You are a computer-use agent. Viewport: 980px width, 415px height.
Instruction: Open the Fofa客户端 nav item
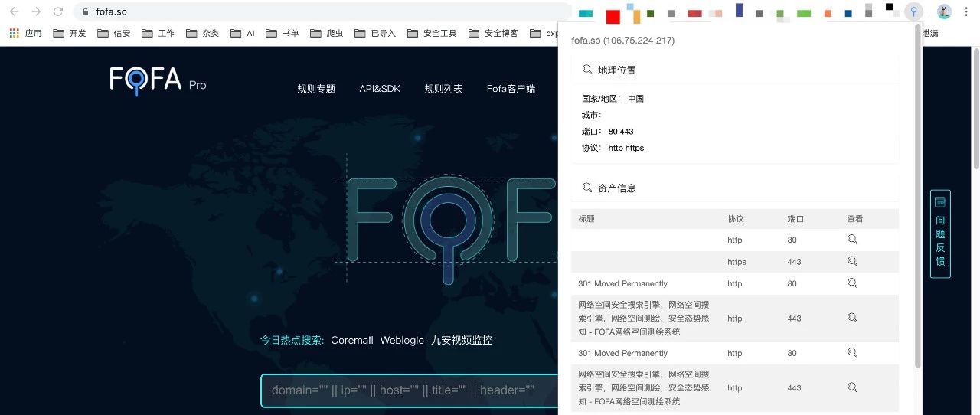tap(511, 89)
